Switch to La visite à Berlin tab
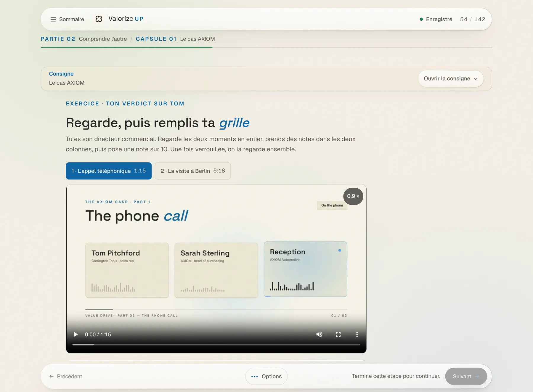 point(193,171)
